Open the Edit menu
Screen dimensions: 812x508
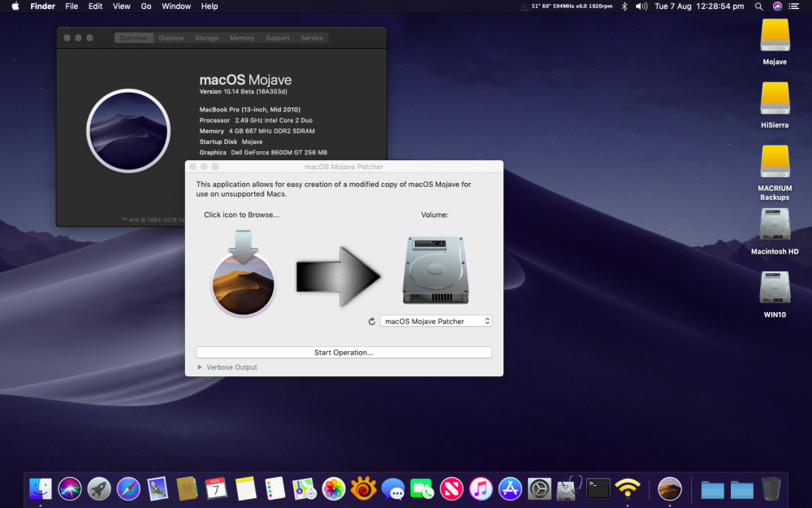pyautogui.click(x=95, y=7)
